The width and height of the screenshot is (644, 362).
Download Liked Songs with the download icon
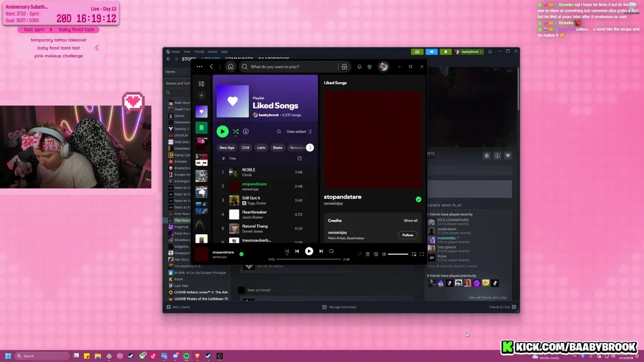246,132
